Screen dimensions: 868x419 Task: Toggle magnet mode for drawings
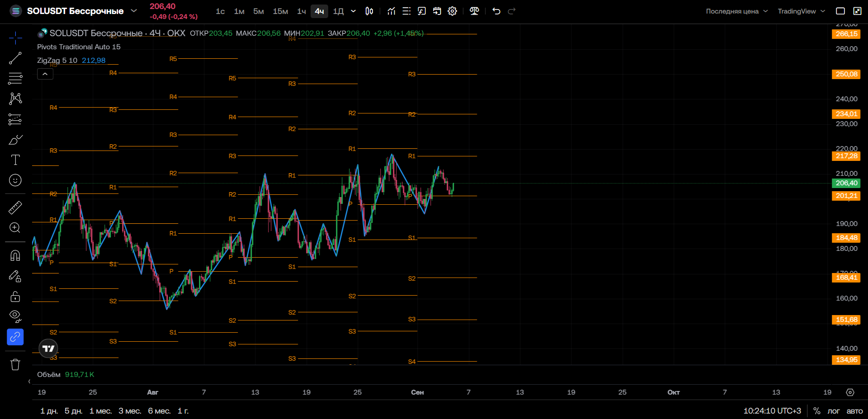click(15, 255)
